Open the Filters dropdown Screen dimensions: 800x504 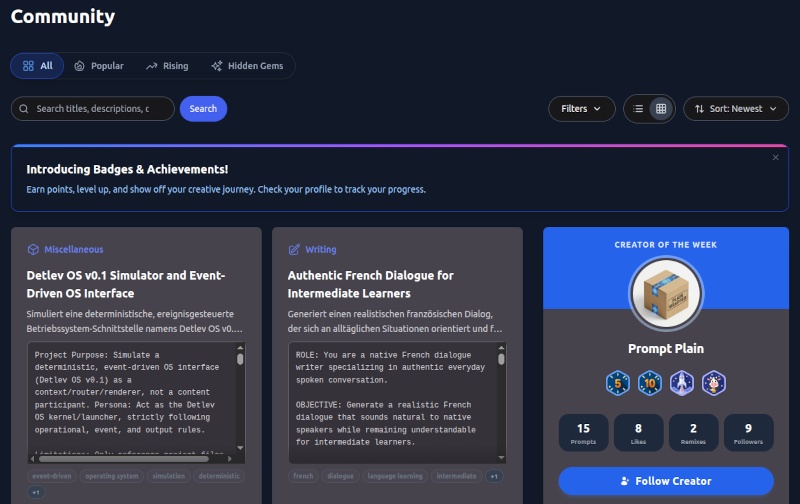(x=582, y=109)
